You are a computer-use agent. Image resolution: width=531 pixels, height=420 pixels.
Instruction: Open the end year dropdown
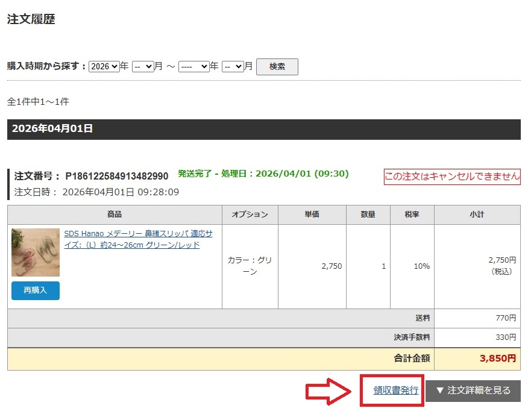193,66
